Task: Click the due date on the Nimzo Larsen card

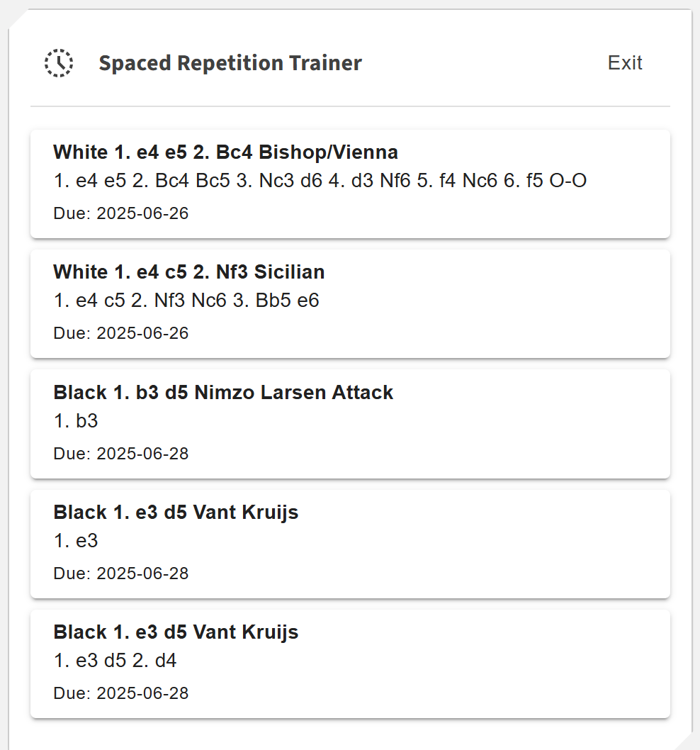Action: point(121,454)
